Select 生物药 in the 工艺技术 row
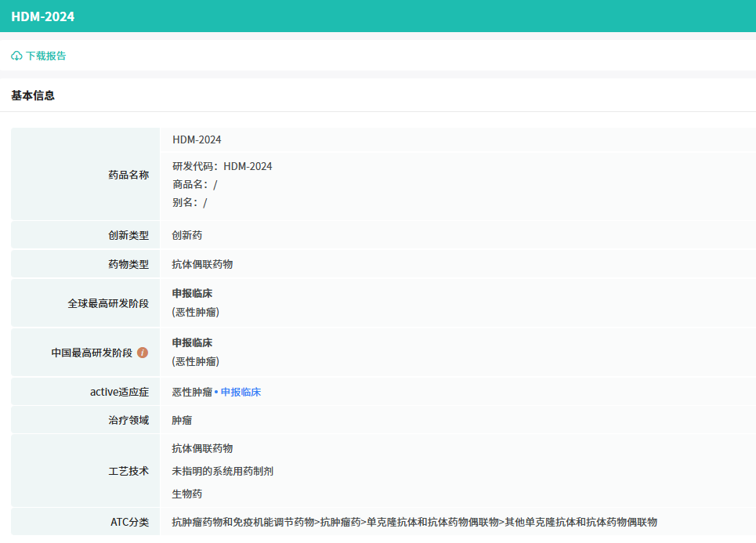 (187, 494)
